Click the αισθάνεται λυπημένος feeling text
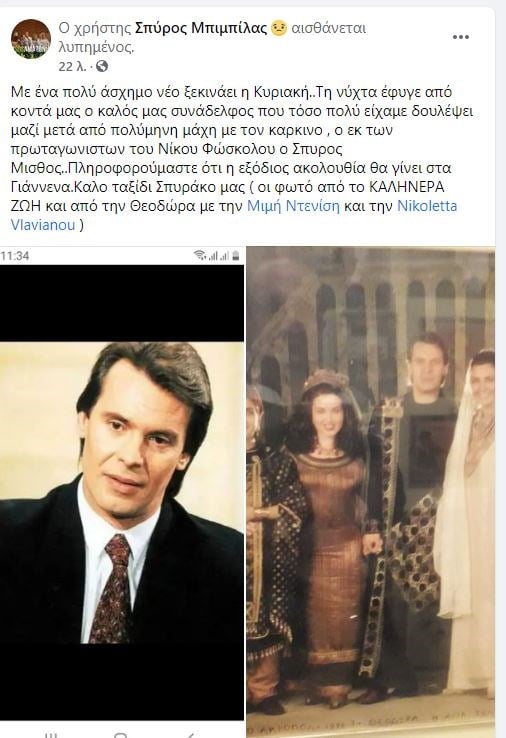Viewport: 506px width, 738px height. pyautogui.click(x=212, y=38)
